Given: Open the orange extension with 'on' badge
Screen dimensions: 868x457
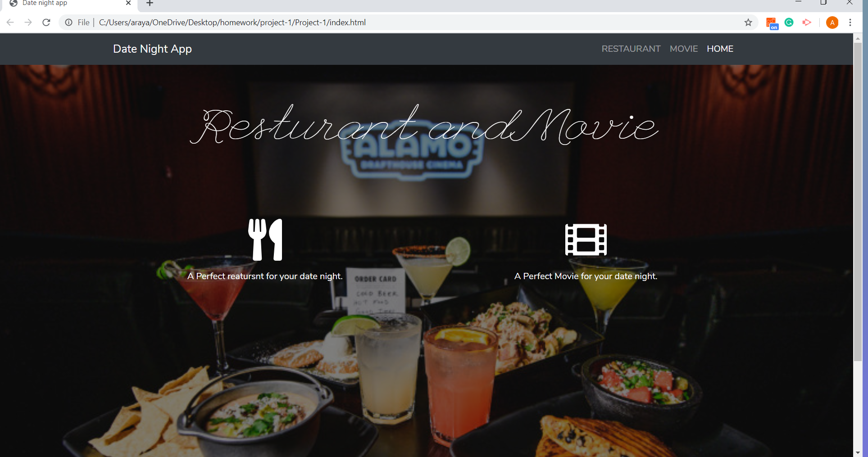Looking at the screenshot, I should 772,23.
